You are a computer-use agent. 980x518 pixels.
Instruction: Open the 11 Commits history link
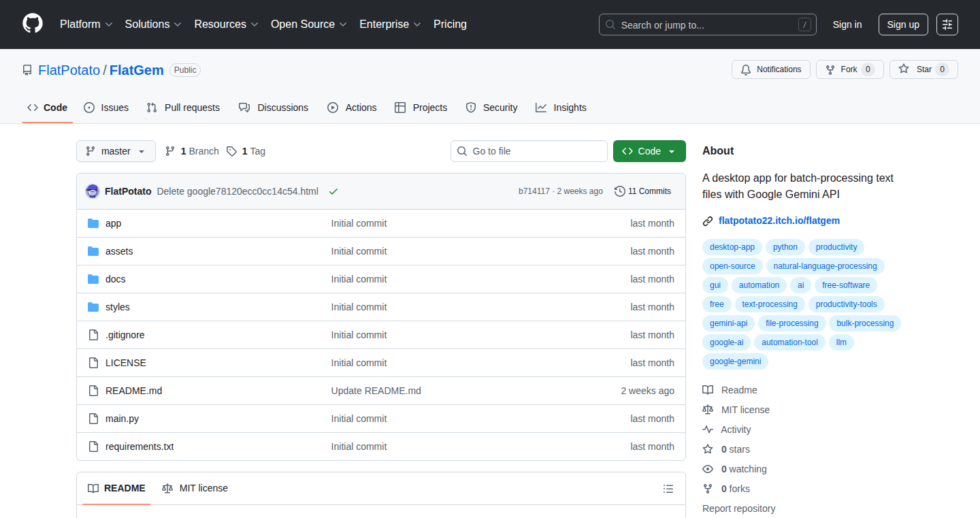point(642,191)
